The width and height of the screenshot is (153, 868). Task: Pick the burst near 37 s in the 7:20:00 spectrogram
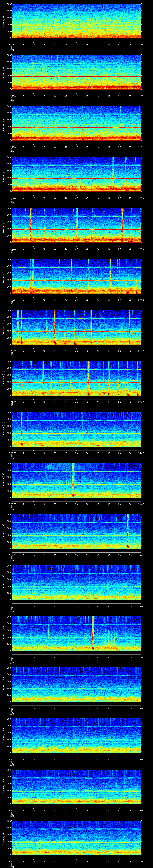point(91,327)
